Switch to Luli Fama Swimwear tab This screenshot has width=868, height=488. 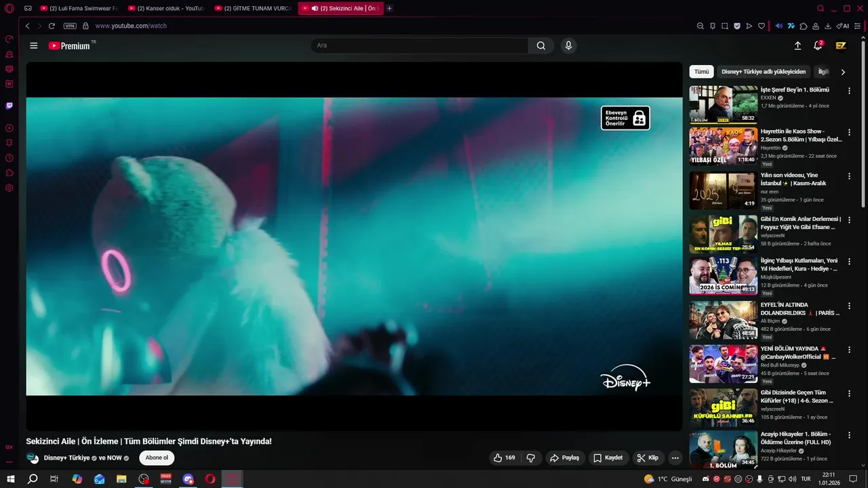click(x=79, y=8)
